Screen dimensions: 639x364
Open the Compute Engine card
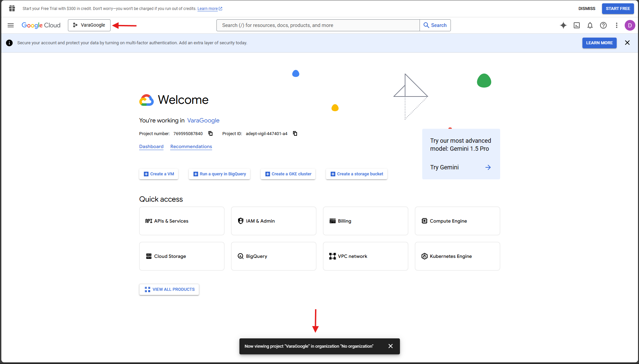pos(458,221)
